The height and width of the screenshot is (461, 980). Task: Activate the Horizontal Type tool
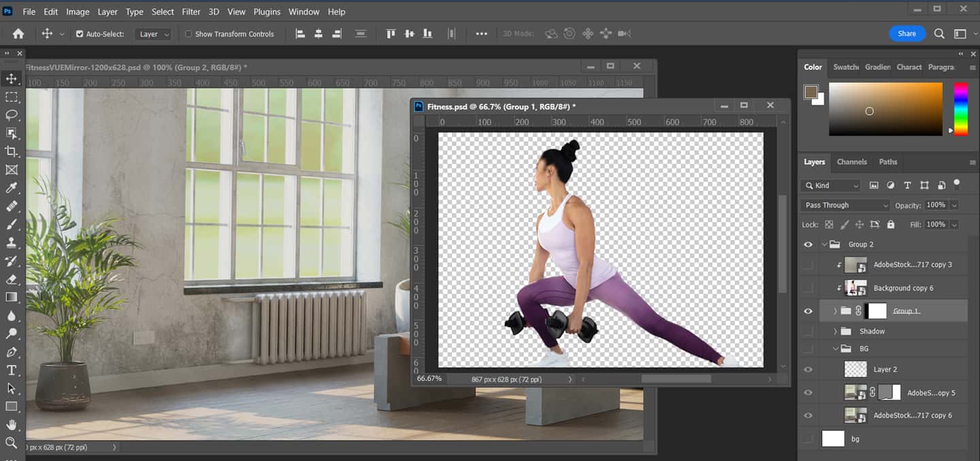pyautogui.click(x=12, y=370)
